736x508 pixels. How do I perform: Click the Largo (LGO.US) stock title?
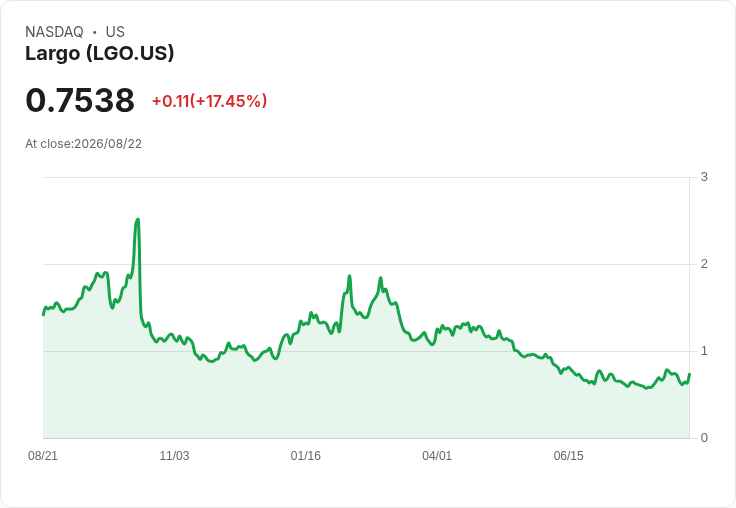[x=100, y=53]
